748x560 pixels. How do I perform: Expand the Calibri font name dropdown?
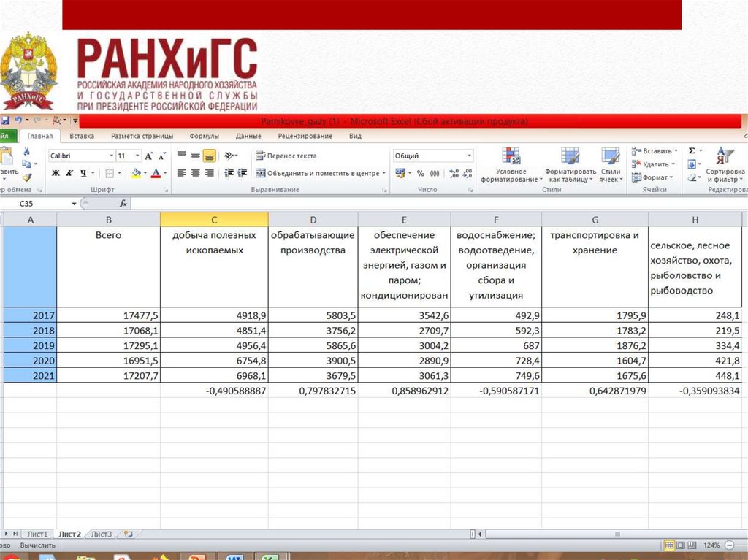pos(111,156)
